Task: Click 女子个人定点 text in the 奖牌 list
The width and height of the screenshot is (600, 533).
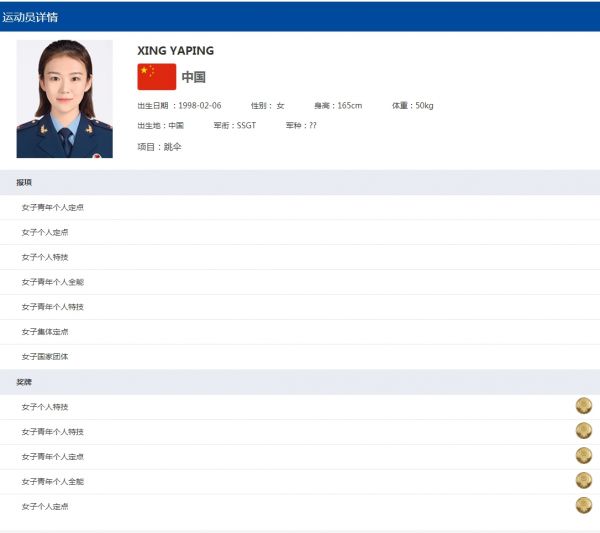Action: [x=45, y=506]
